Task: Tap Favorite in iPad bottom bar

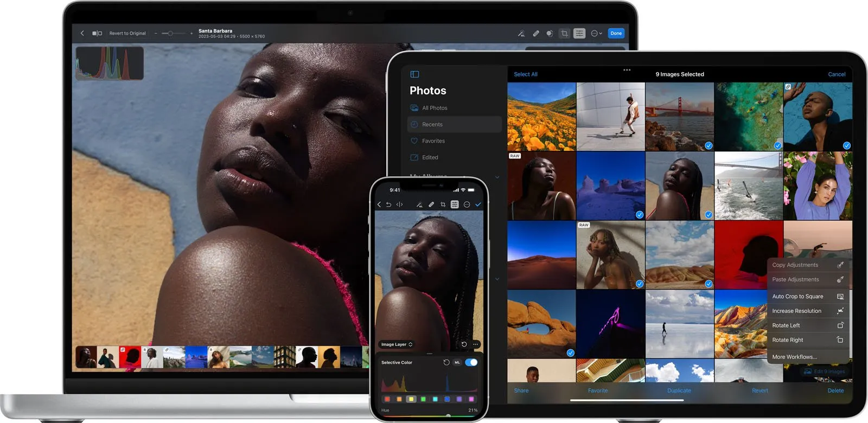Action: (x=598, y=390)
